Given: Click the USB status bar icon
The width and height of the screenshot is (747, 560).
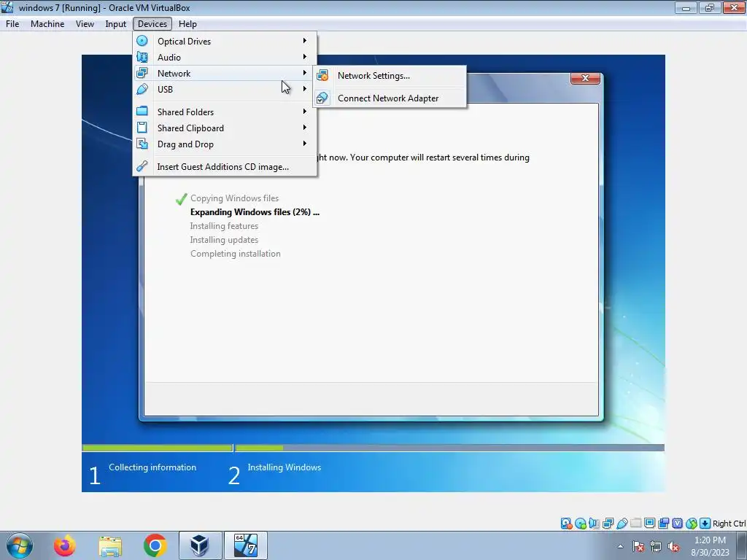Looking at the screenshot, I should [622, 524].
